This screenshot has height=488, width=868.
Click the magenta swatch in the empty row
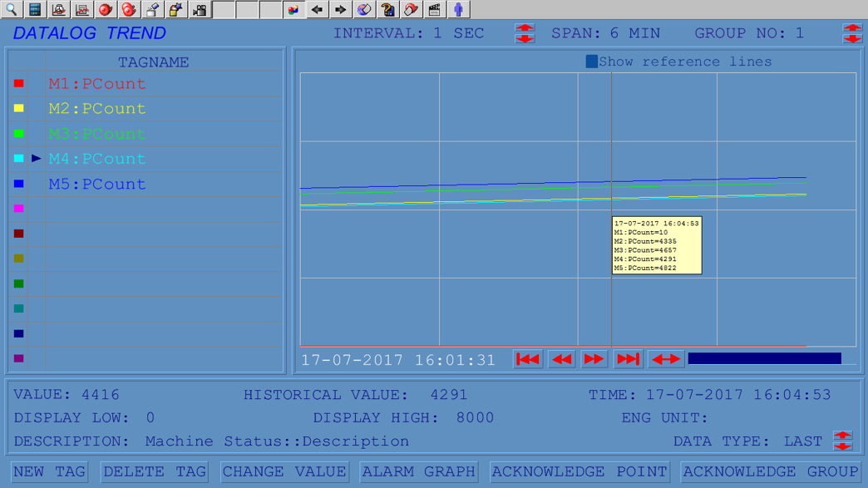(19, 209)
